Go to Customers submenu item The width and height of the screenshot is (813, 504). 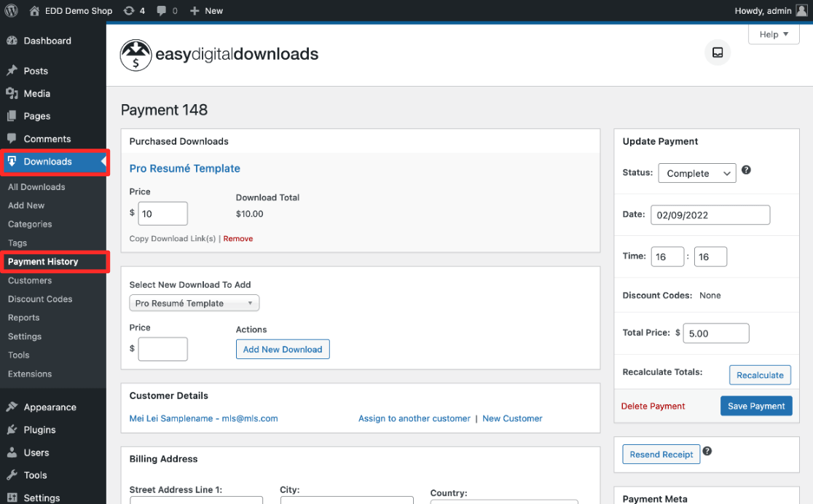click(x=30, y=280)
